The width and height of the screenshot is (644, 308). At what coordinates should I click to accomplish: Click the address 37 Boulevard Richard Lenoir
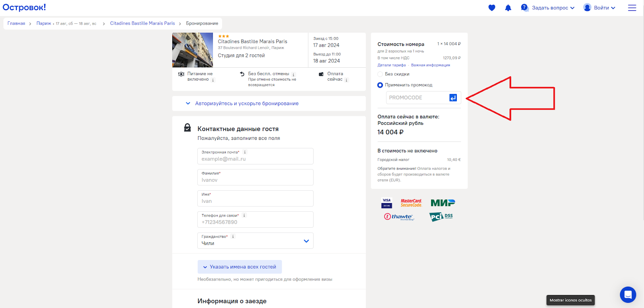(251, 48)
